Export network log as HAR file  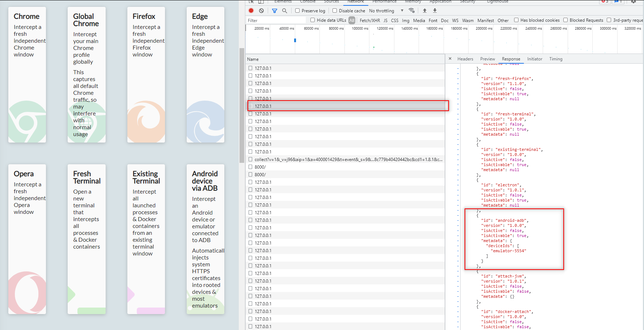[435, 10]
